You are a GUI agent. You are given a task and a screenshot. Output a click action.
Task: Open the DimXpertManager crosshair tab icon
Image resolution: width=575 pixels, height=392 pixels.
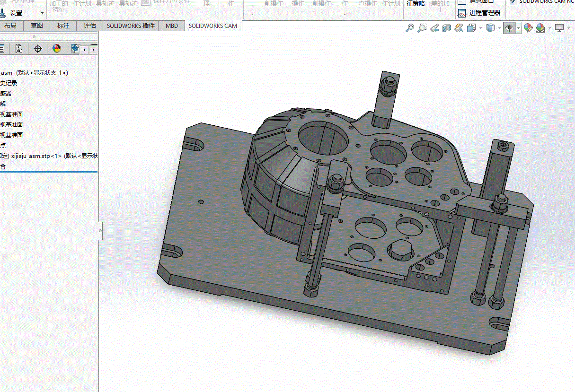click(38, 49)
